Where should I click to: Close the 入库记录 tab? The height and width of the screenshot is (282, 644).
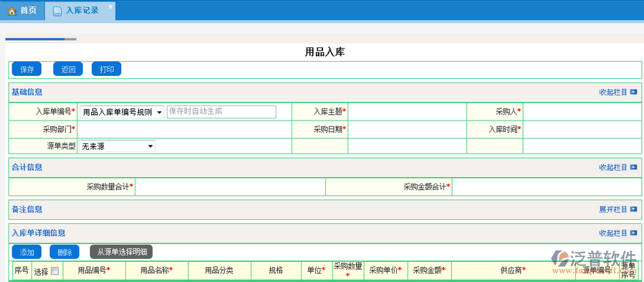(110, 6)
